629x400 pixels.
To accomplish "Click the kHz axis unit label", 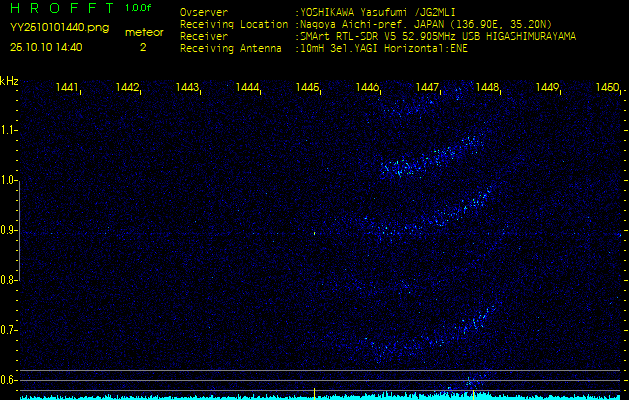I will (x=9, y=81).
